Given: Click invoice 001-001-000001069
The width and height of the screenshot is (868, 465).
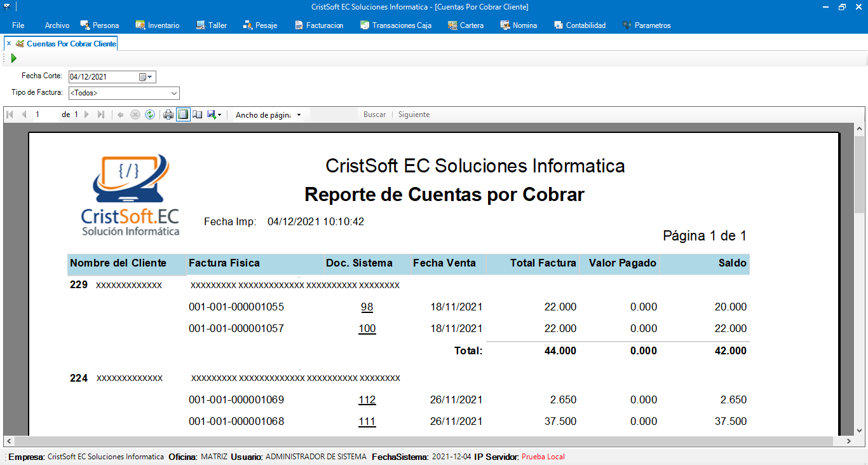Looking at the screenshot, I should [236, 400].
